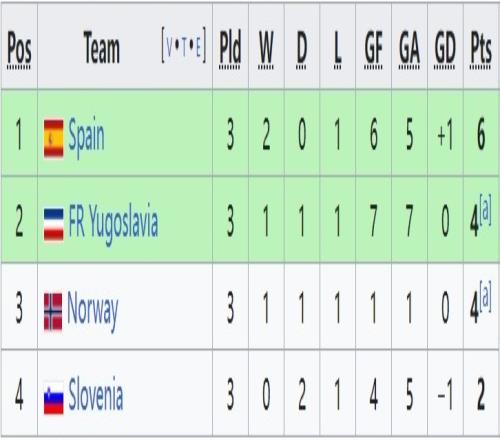Click the Spain flag icon
Screen dimensions: 500x440
53,139
